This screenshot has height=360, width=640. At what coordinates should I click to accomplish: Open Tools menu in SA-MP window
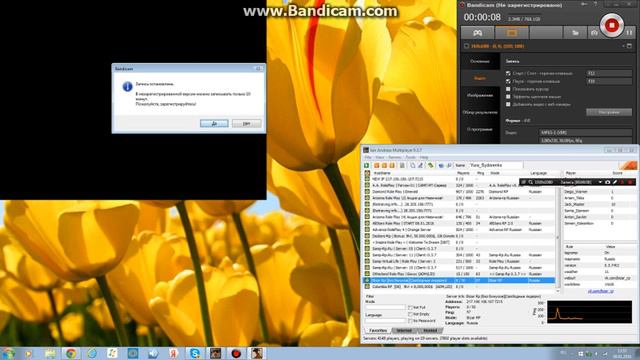(410, 157)
